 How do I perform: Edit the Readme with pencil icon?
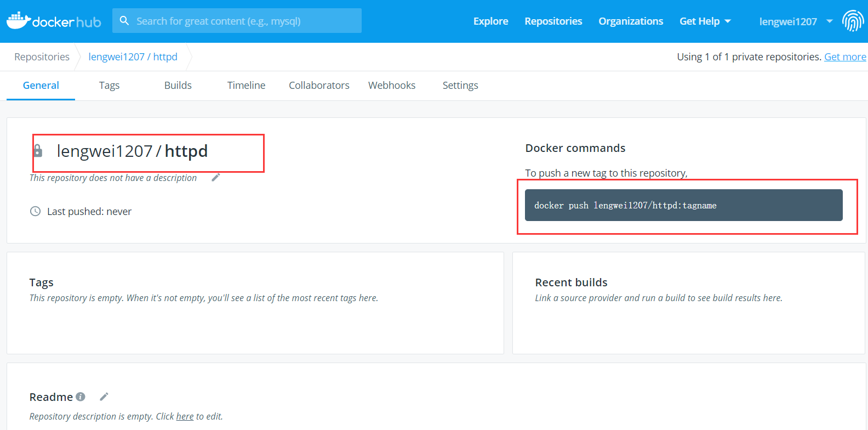[104, 397]
